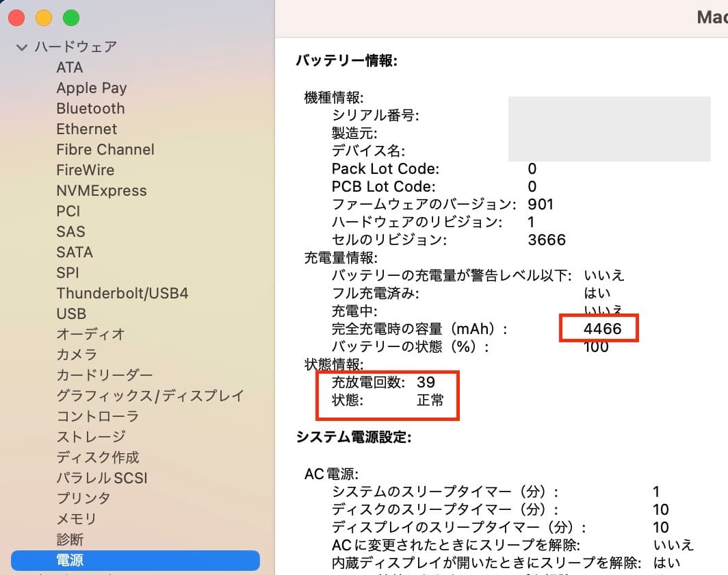728x575 pixels.
Task: Collapse the ハードウェア category
Action: (x=21, y=47)
